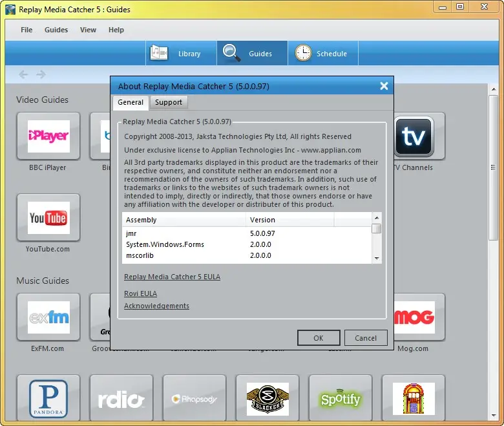Screen dimensions: 504x426
Task: Open the View menu
Action: click(x=88, y=30)
